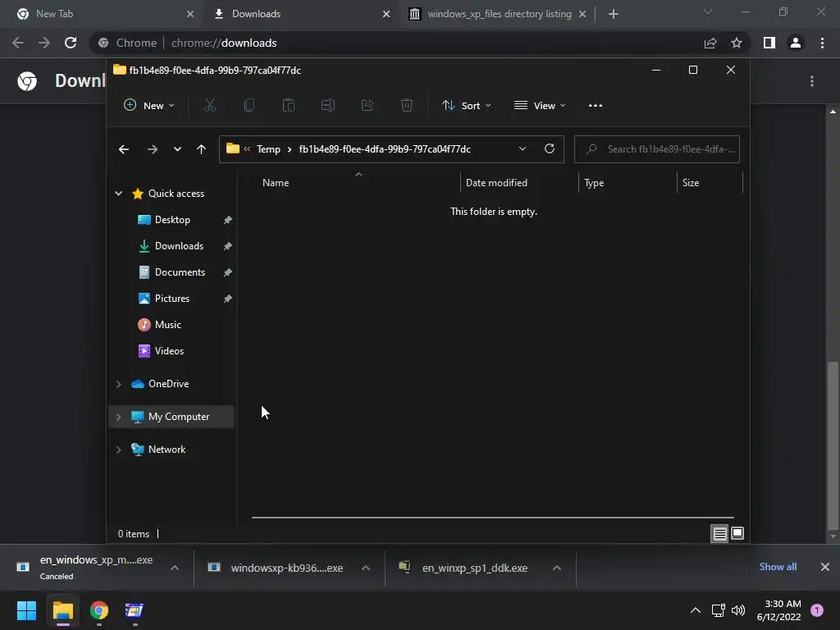The width and height of the screenshot is (840, 630).
Task: Click the Rename icon in Explorer toolbar
Action: [x=328, y=106]
